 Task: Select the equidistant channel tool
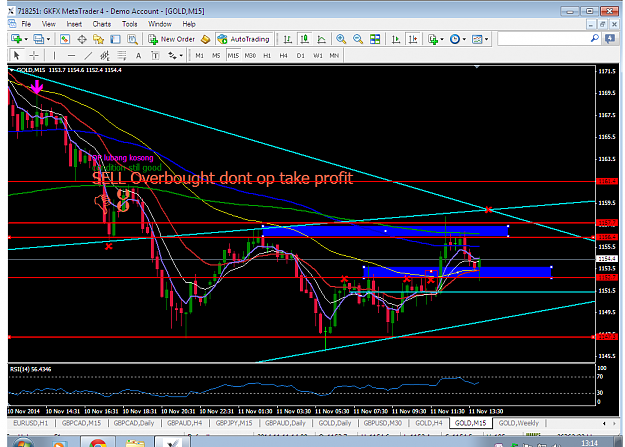pyautogui.click(x=105, y=55)
